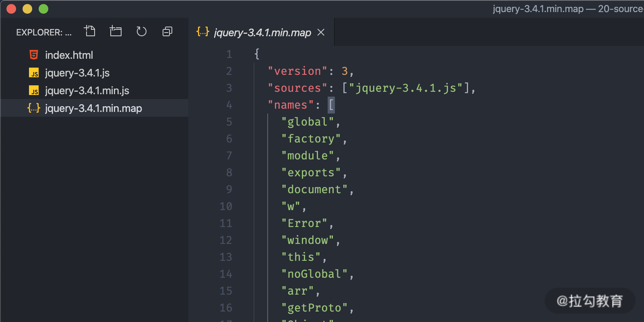Click the "Error" string on line 11
The image size is (644, 322).
pos(304,223)
